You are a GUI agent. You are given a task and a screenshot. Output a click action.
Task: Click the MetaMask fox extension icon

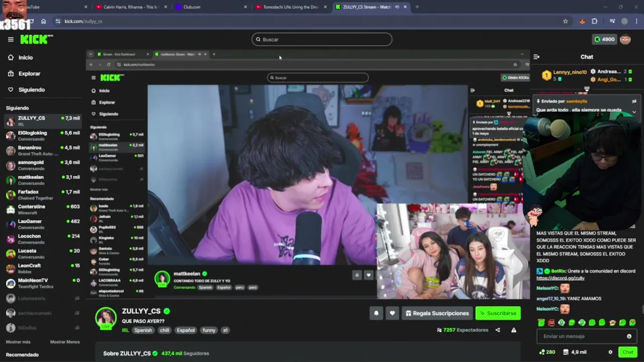tap(582, 21)
